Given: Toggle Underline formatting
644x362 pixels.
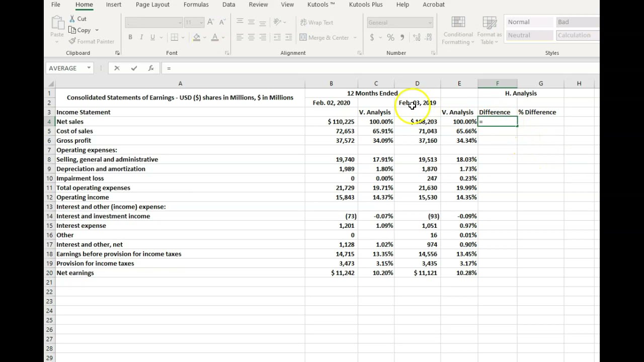Looking at the screenshot, I should tap(152, 37).
